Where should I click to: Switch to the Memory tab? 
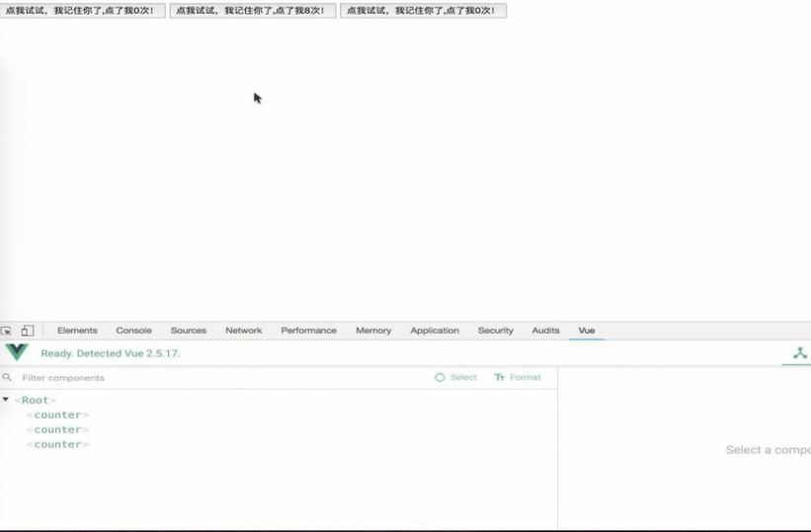point(373,331)
